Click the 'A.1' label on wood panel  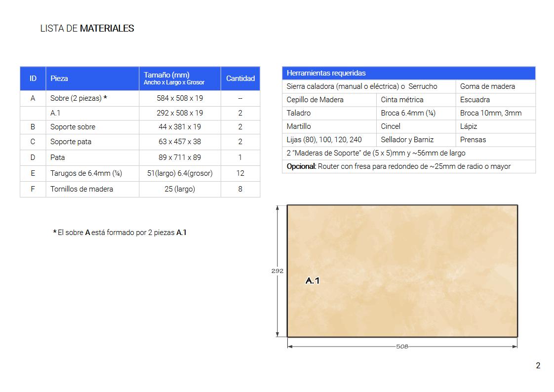(x=313, y=281)
